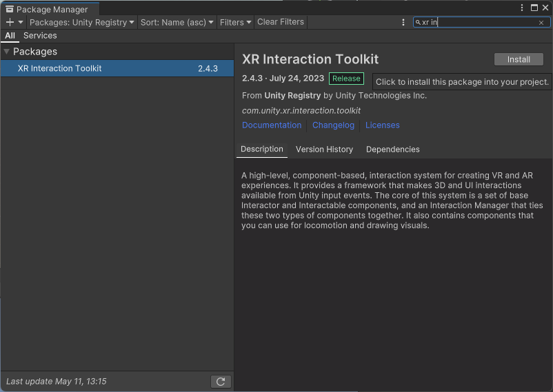Maximize the Package Manager window
This screenshot has width=553, height=392.
pyautogui.click(x=534, y=8)
